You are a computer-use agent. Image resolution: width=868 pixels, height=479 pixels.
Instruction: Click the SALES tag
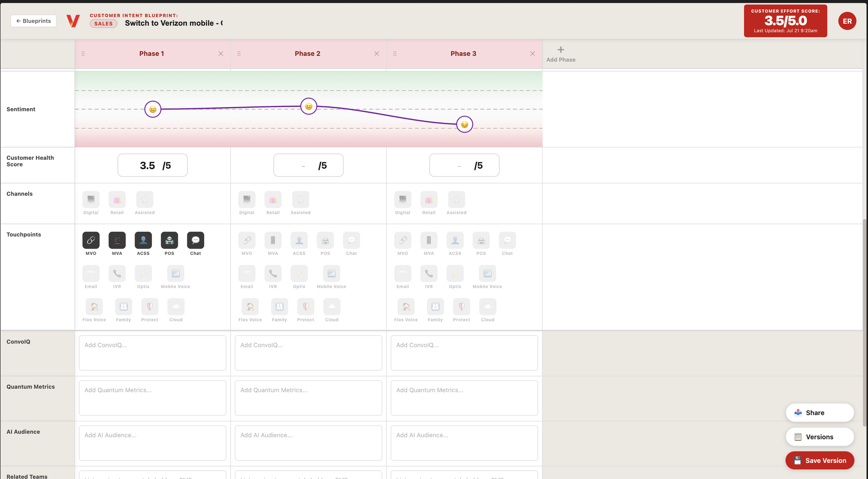coord(103,24)
